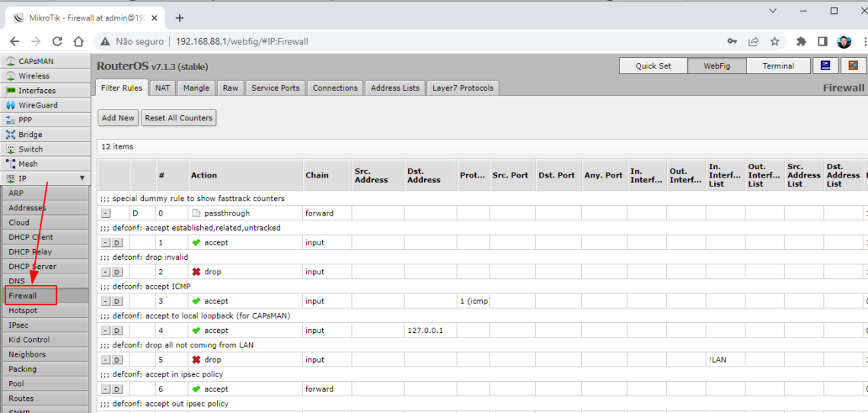This screenshot has height=413, width=868.
Task: Click the green accept icon of rule 1
Action: click(x=196, y=242)
